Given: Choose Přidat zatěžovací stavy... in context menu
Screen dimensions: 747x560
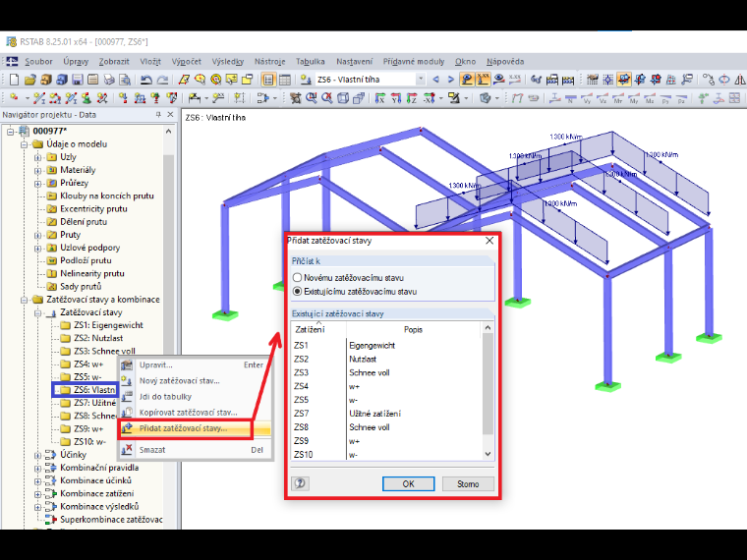Looking at the screenshot, I should [x=195, y=428].
